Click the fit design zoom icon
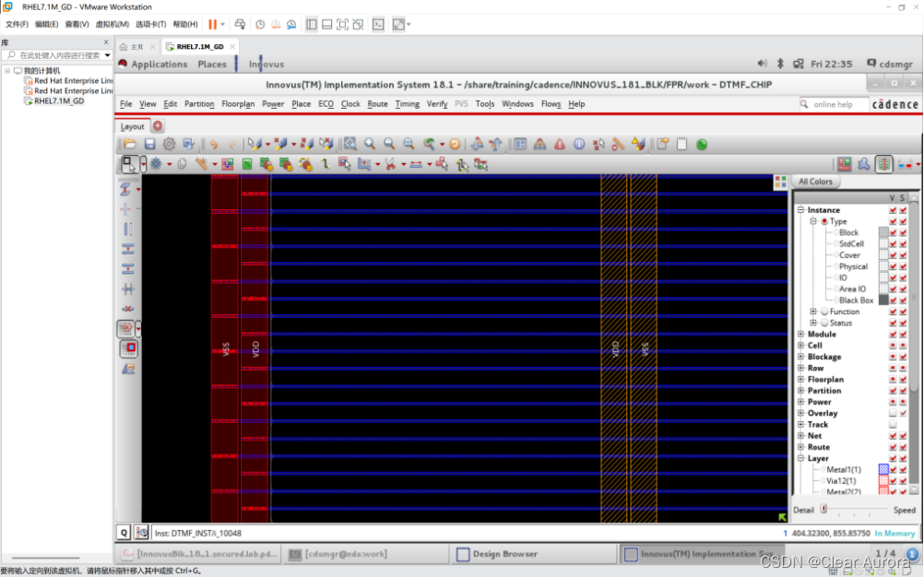924x577 pixels. pos(350,144)
